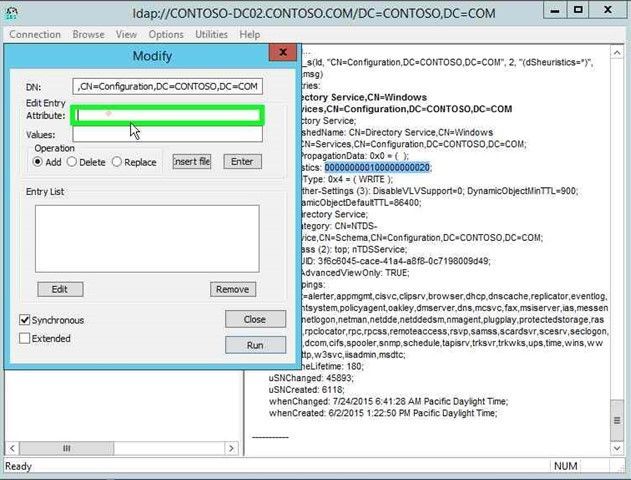Click the DN input field
The width and height of the screenshot is (631, 480).
(x=167, y=87)
